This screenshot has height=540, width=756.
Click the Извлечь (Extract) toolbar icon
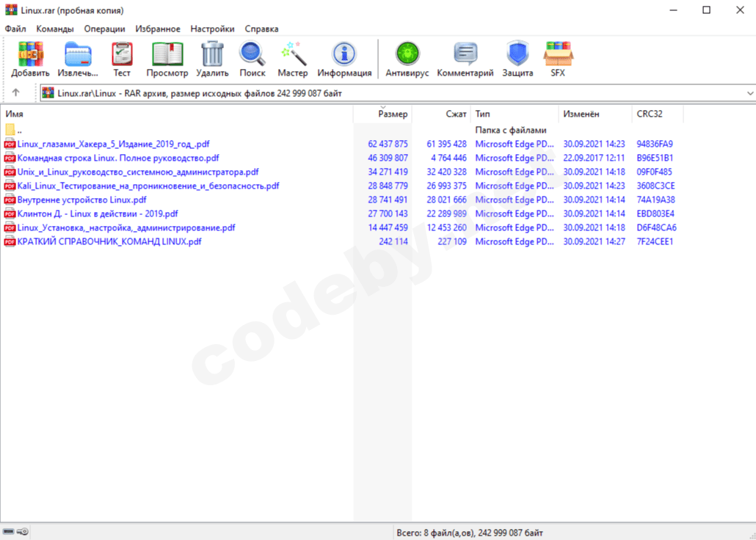click(78, 54)
